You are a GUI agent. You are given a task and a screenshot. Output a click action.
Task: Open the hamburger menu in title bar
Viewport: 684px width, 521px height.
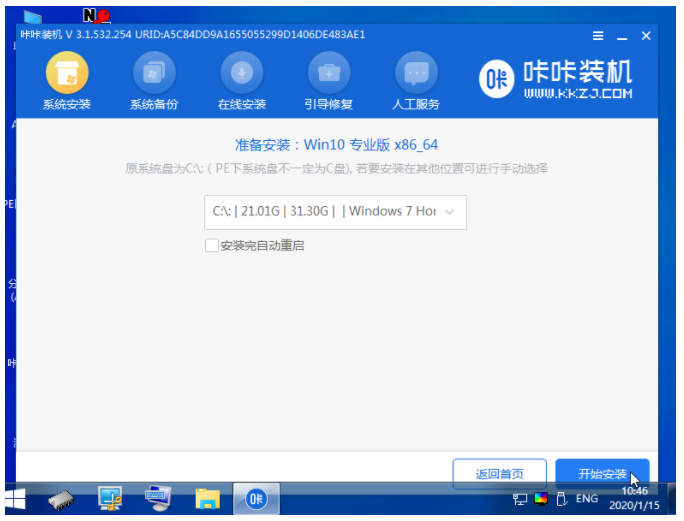point(598,35)
